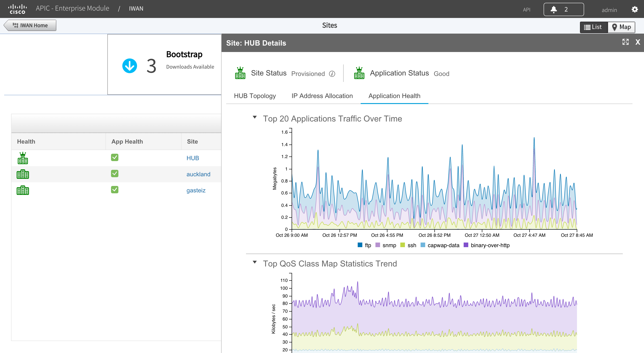Click the topology icon in IWAN Home button
Viewport: 644px width, 353px height.
pyautogui.click(x=15, y=25)
